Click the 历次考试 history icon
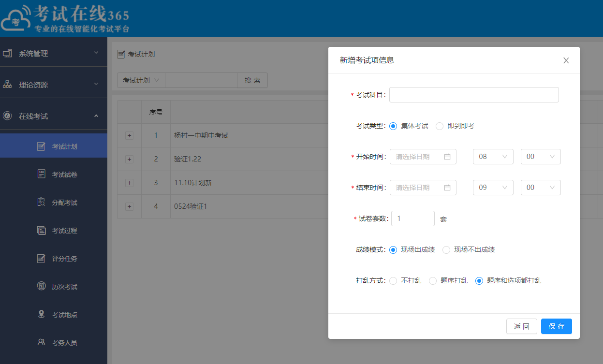This screenshot has width=603, height=364. click(42, 287)
